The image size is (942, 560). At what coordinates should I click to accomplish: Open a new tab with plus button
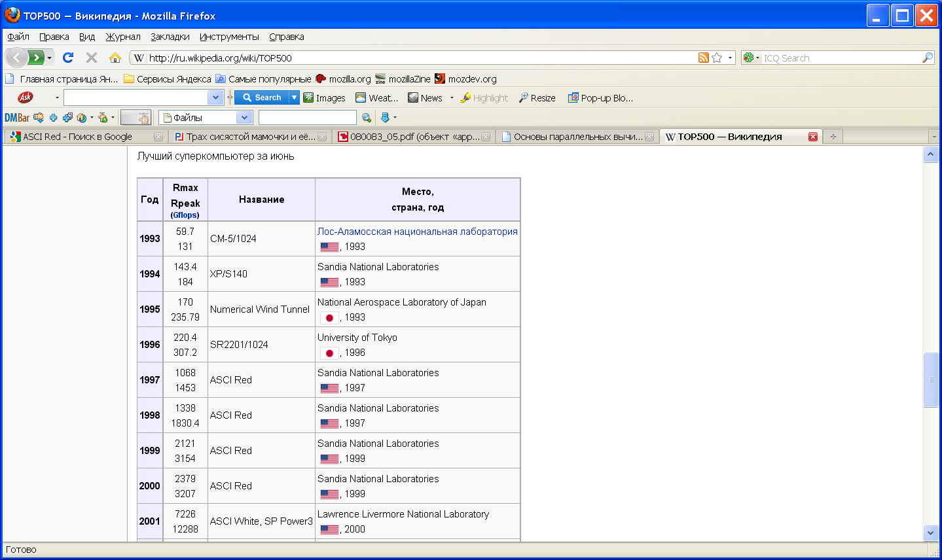tap(833, 137)
